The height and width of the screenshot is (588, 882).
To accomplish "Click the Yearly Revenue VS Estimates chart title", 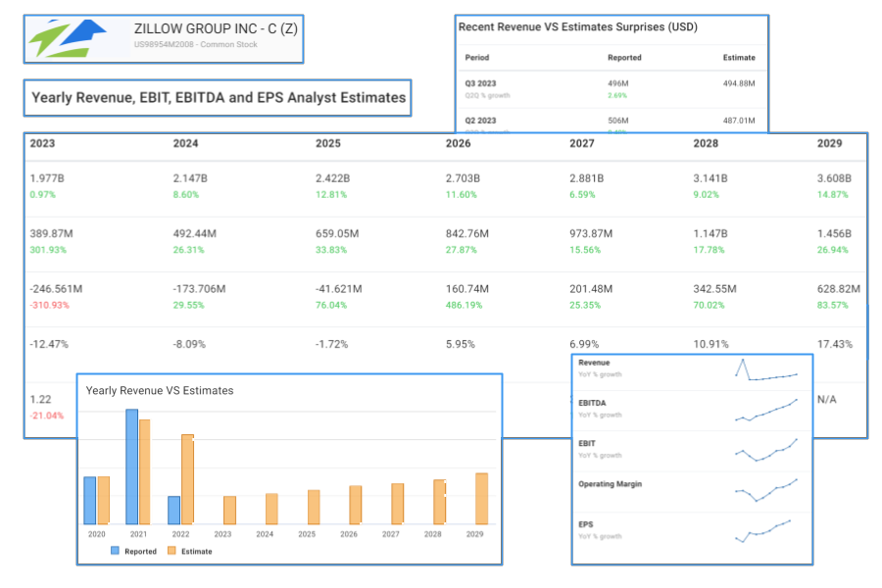I will [160, 390].
